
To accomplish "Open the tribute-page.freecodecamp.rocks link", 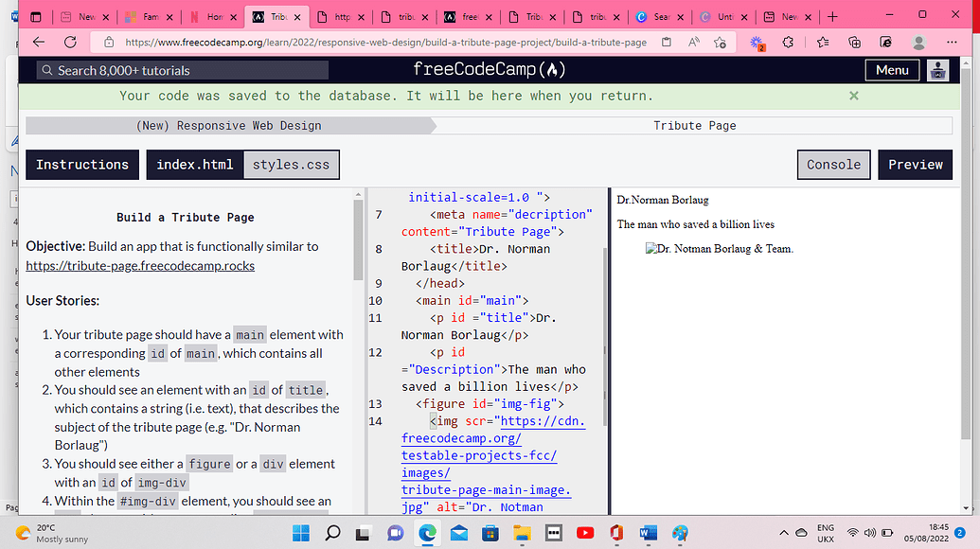I will tap(140, 265).
